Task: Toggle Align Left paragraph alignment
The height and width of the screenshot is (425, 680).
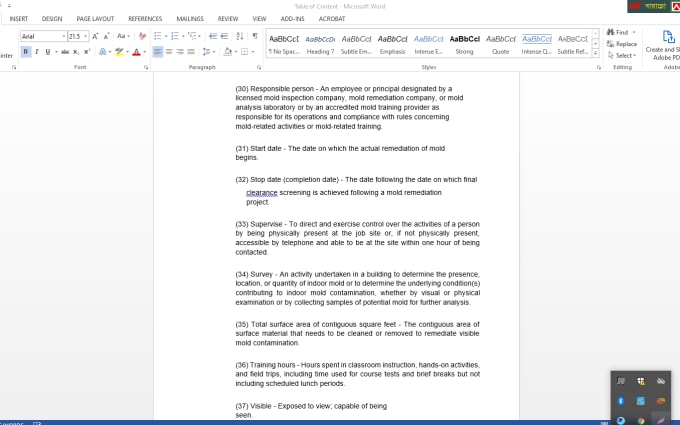Action: tap(158, 52)
